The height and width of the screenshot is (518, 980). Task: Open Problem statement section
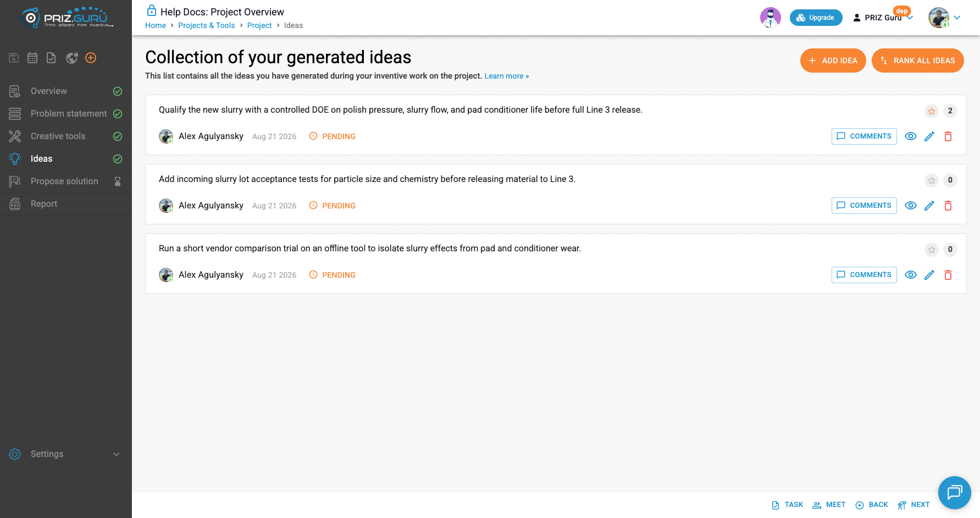coord(66,114)
